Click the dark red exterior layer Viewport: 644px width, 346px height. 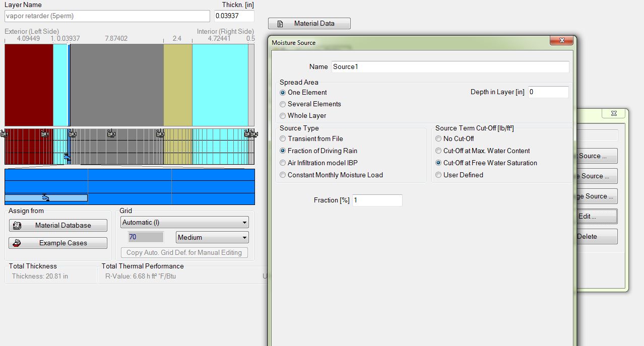(x=29, y=85)
